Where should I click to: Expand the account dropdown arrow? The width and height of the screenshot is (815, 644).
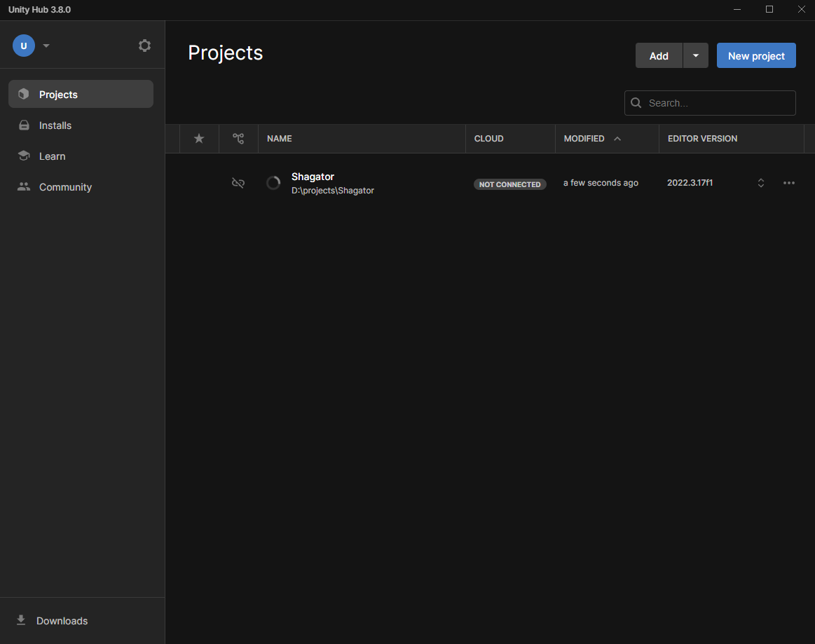tap(46, 46)
